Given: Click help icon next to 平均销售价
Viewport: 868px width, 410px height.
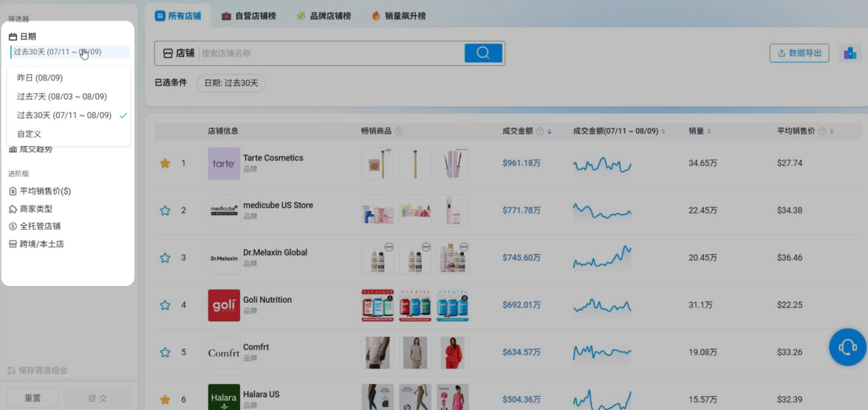Looking at the screenshot, I should 822,131.
